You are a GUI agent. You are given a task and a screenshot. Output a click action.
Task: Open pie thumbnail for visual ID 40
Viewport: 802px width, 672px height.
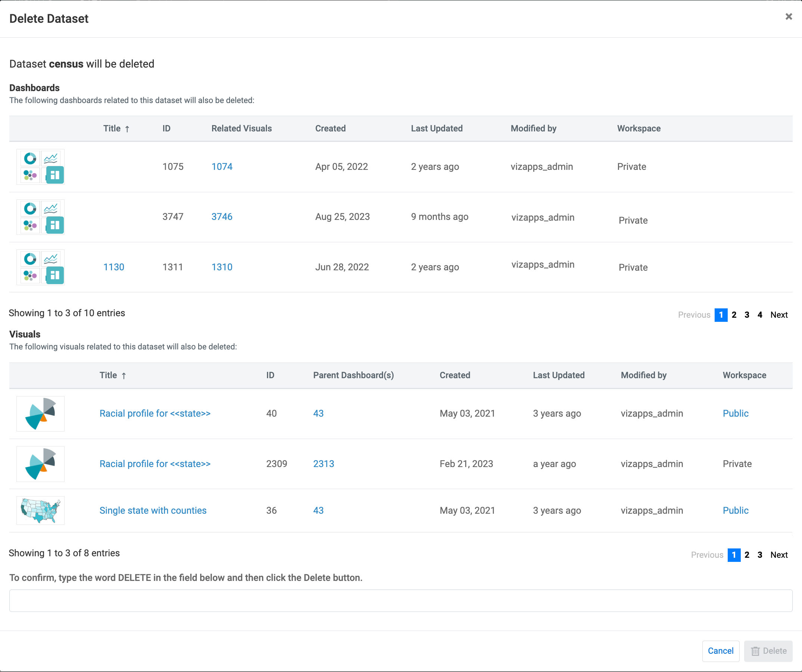[40, 414]
